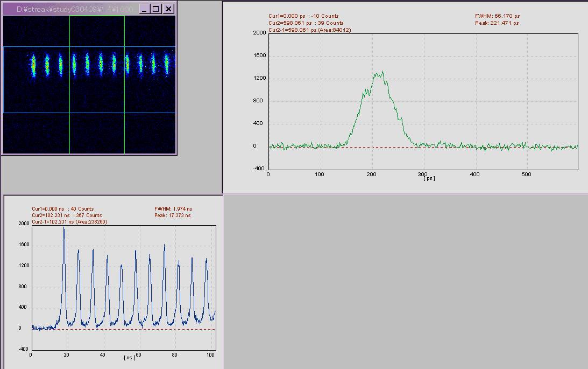Screen dimensions: 588x369
Task: Click the top of the green picosecond curve
Action: [x=382, y=72]
